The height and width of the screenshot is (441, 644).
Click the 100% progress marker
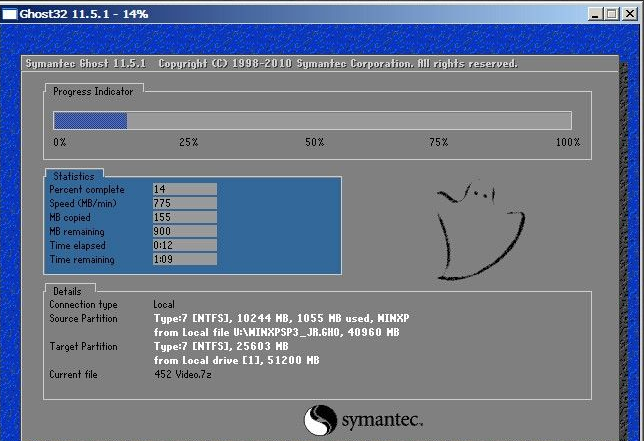[568, 142]
